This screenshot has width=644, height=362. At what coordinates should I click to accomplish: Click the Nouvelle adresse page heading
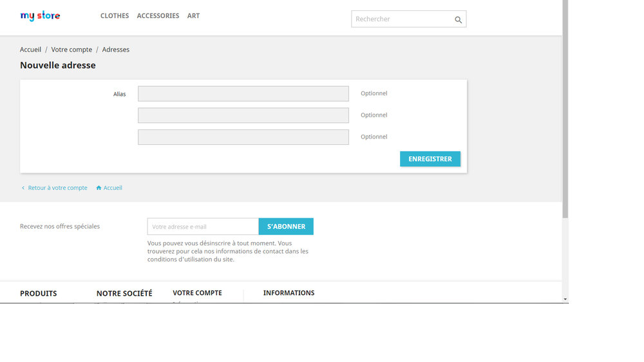click(58, 65)
